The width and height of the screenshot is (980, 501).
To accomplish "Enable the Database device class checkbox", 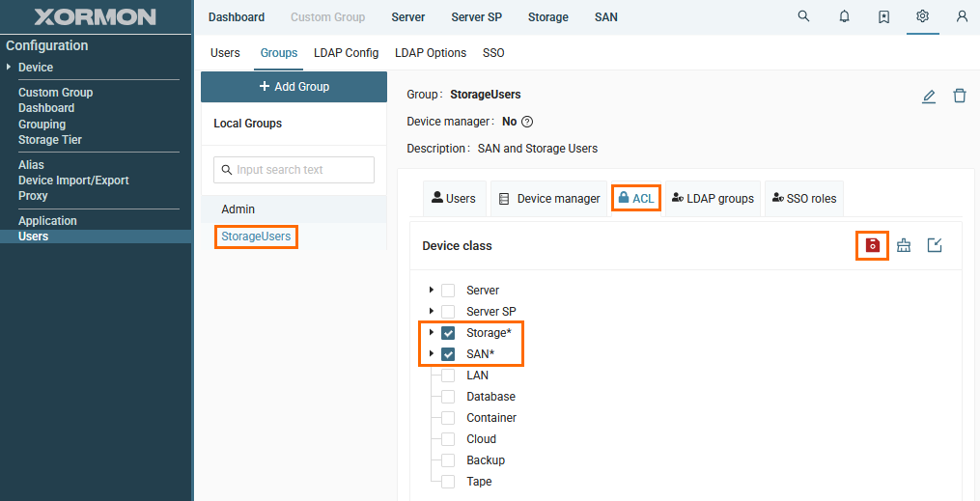I will (448, 397).
